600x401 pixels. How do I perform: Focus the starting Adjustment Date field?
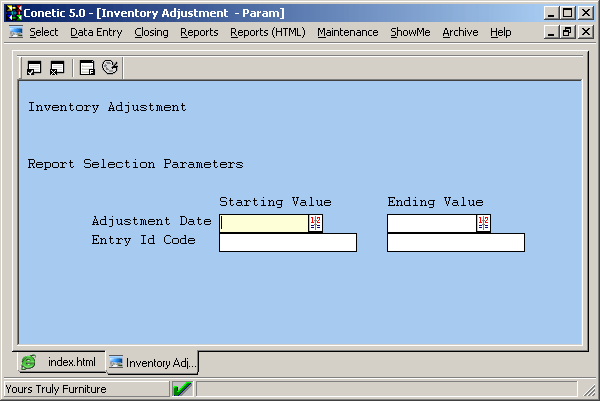tap(263, 223)
